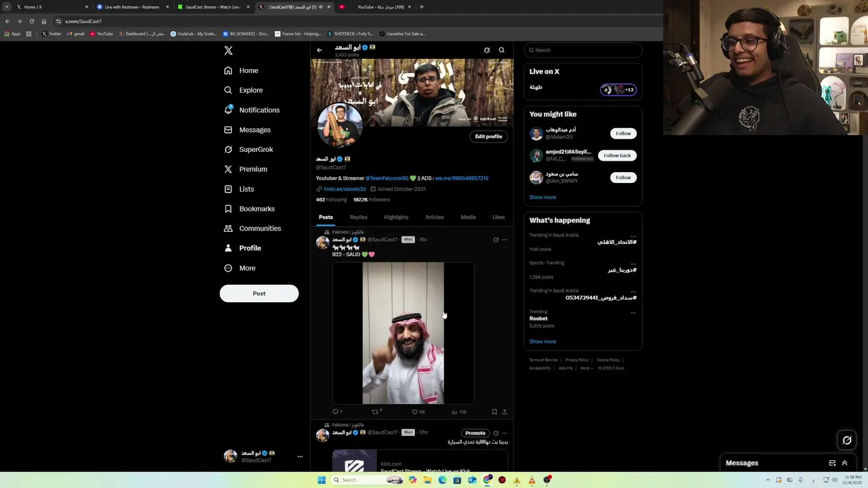This screenshot has width=868, height=488.
Task: Open SuperGrok
Action: [249, 149]
